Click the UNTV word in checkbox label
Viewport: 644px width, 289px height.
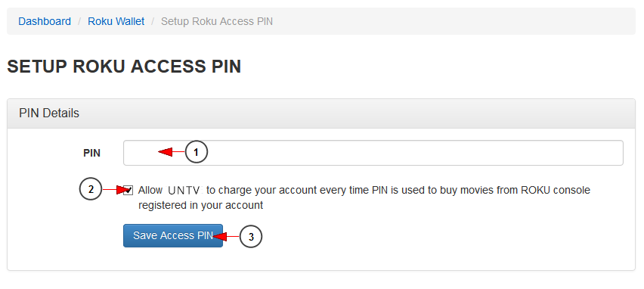click(x=184, y=191)
